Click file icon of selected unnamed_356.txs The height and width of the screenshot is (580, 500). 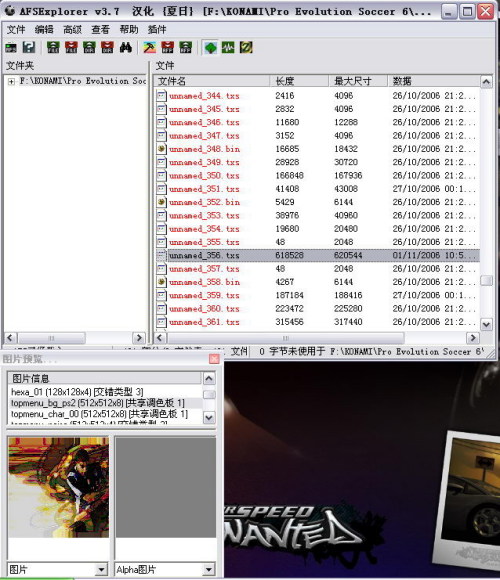tap(161, 256)
